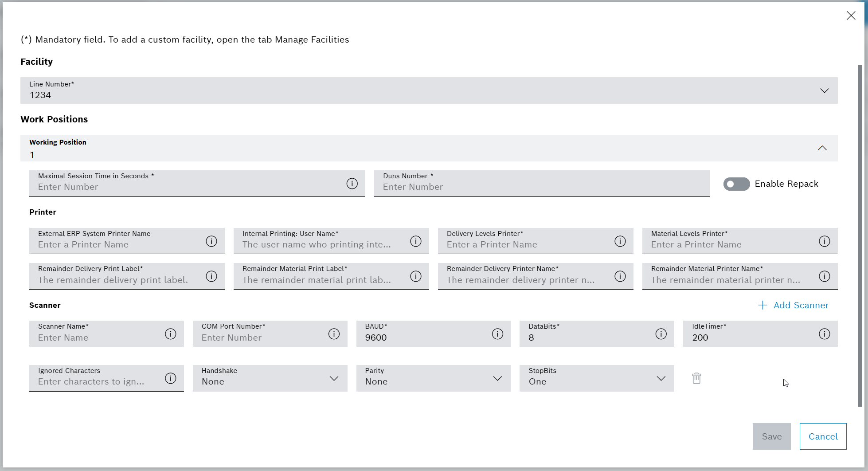Click info icon for Scanner Name
The width and height of the screenshot is (868, 471).
click(171, 334)
